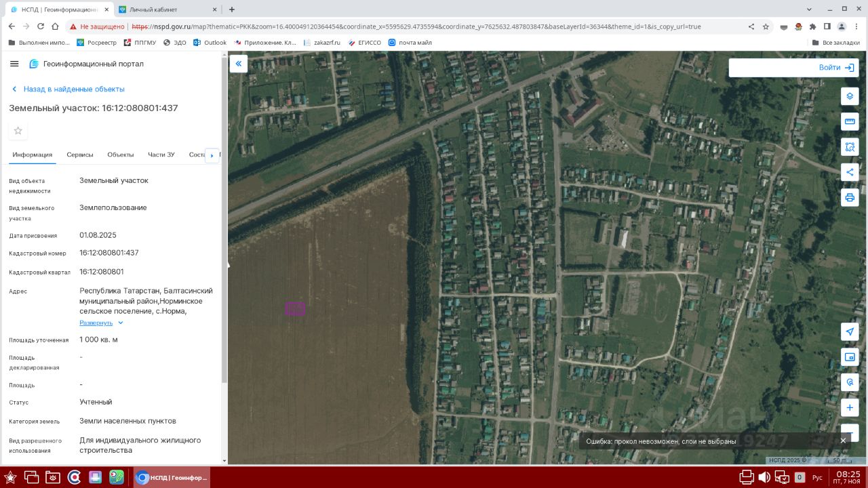Screen dimensions: 868x488
Task: Open the 'Outlook' bookmark
Action: (210, 43)
